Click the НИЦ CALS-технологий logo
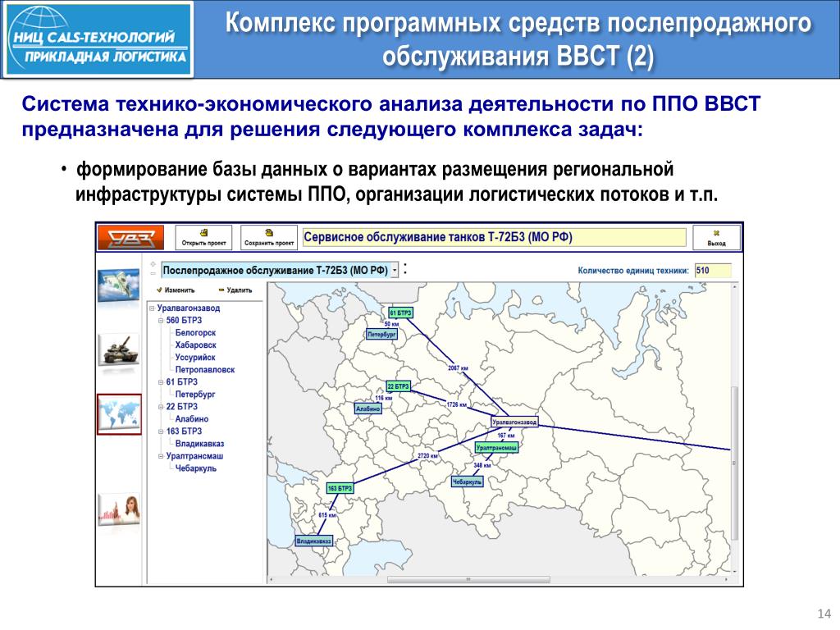Viewport: 840px width, 630px height. coord(98,39)
